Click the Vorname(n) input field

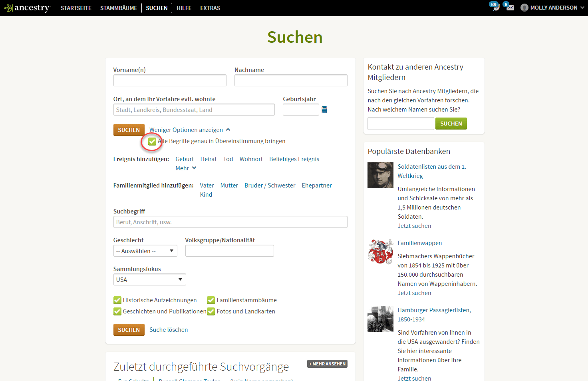click(170, 80)
